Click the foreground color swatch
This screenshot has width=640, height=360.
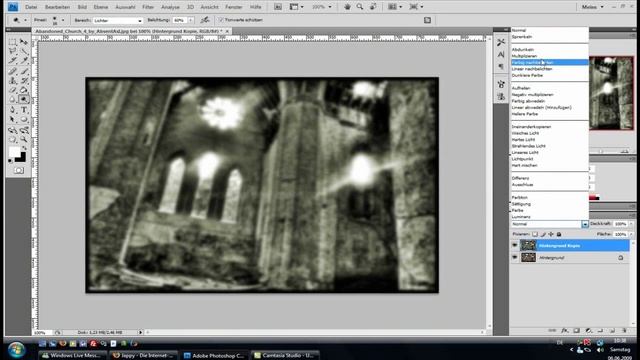coord(14,152)
